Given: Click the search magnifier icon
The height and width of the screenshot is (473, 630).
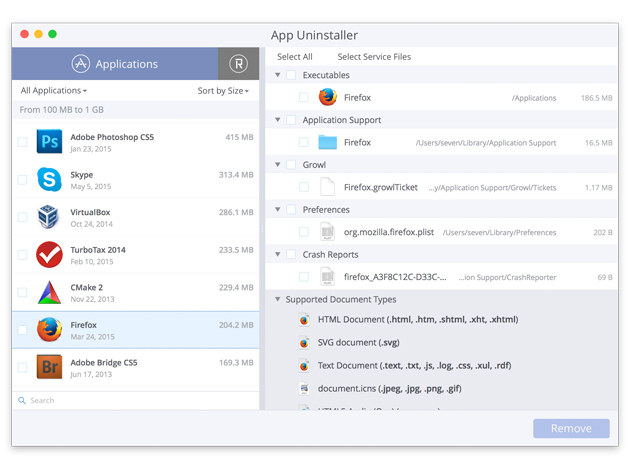Looking at the screenshot, I should tap(22, 400).
